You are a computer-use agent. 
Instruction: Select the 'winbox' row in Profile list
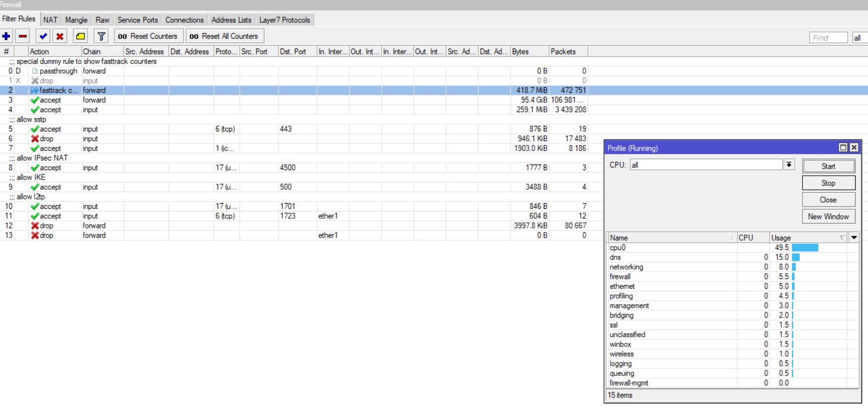[733, 344]
